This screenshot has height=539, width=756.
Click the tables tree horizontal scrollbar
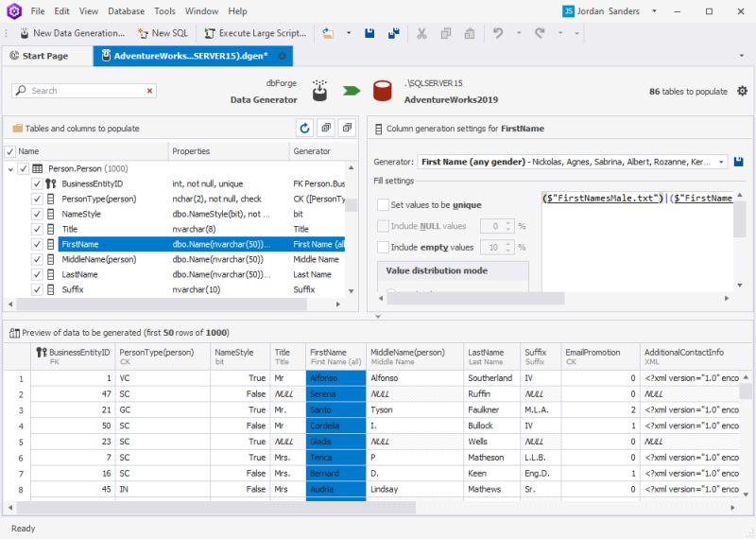click(162, 304)
